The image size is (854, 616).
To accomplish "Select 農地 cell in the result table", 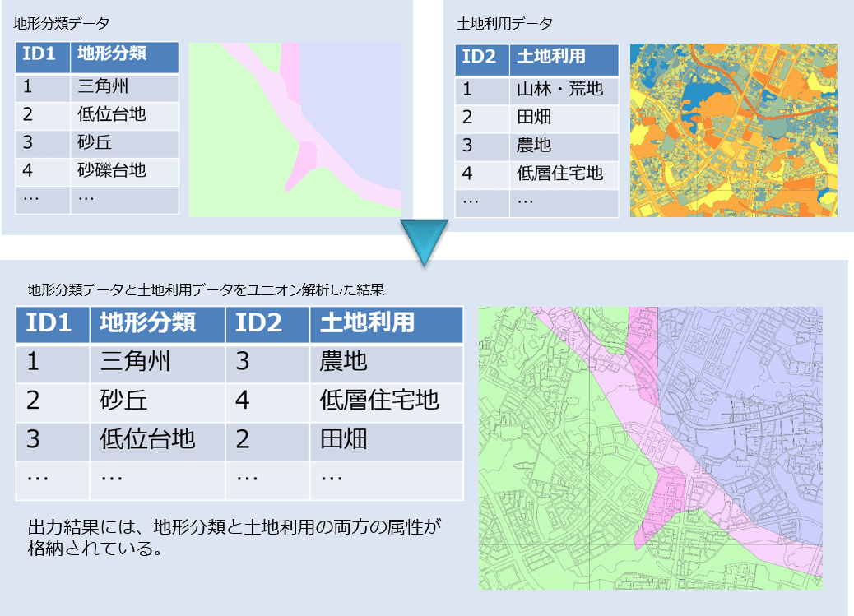I will point(344,361).
